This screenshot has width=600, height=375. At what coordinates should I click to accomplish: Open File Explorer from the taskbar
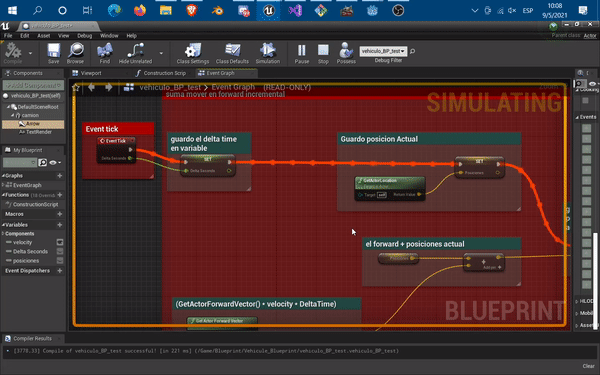pyautogui.click(x=166, y=10)
